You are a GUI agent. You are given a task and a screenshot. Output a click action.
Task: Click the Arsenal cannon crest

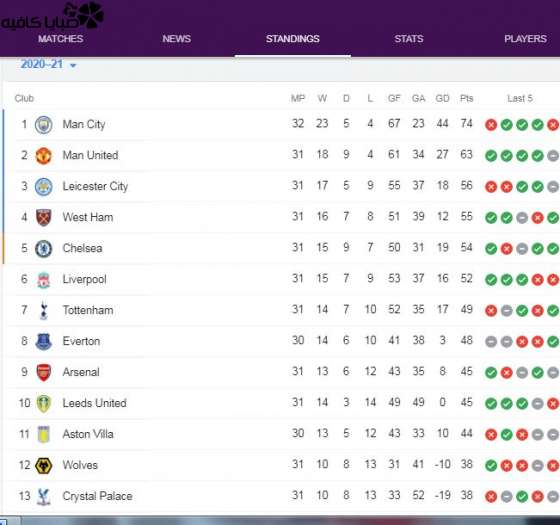click(44, 372)
